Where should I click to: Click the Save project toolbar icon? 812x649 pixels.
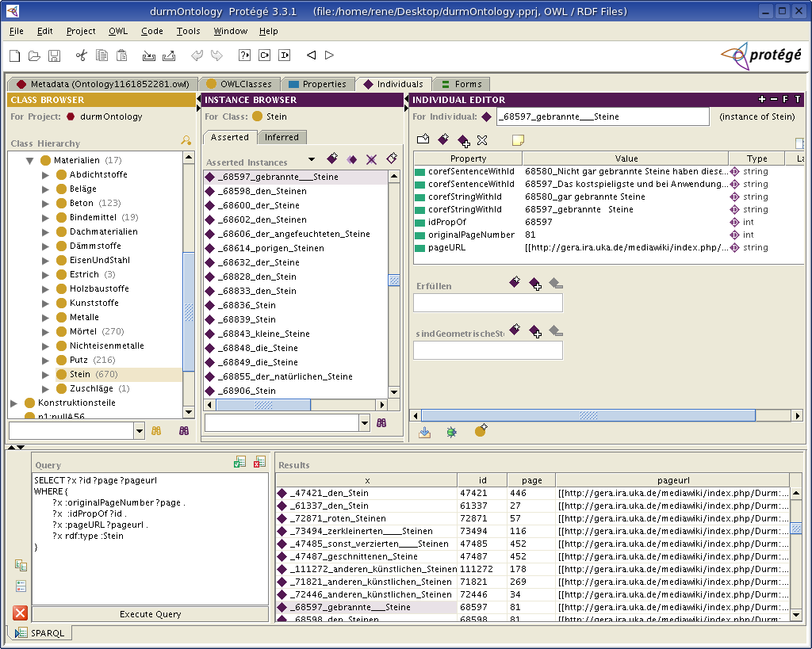tap(55, 55)
